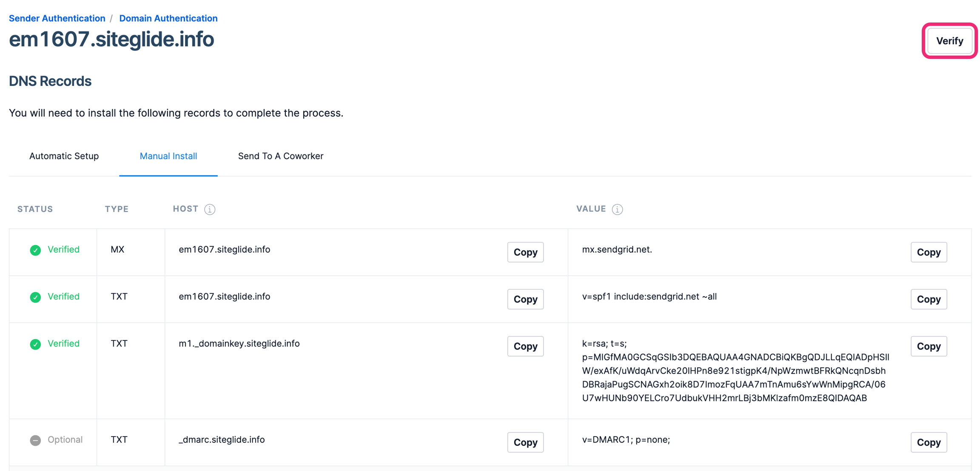Copy the mx.sendgrid.net. value
Image resolution: width=980 pixels, height=471 pixels.
[928, 252]
